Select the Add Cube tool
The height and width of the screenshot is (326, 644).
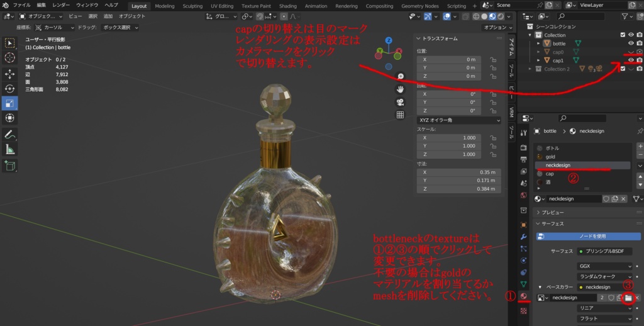(x=10, y=166)
